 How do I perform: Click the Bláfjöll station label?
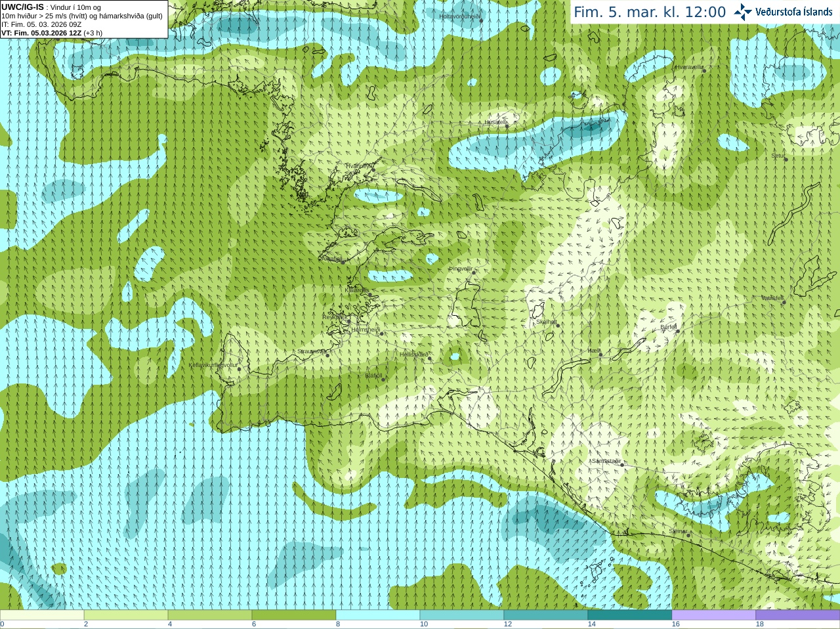tap(374, 376)
